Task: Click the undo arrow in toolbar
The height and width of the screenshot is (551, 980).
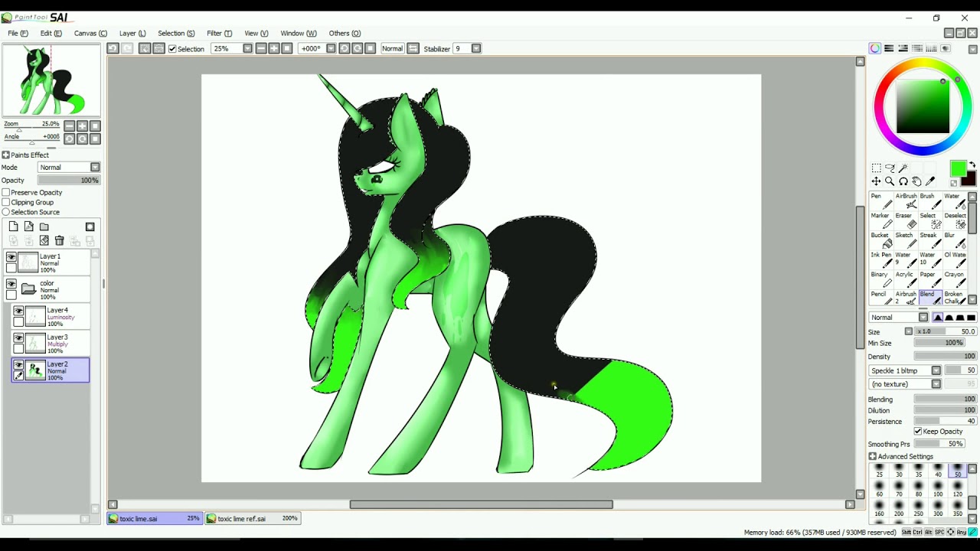Action: coord(113,48)
